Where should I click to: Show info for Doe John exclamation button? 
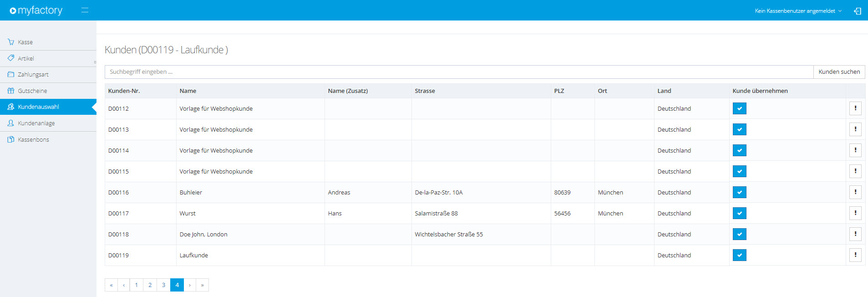pyautogui.click(x=855, y=234)
